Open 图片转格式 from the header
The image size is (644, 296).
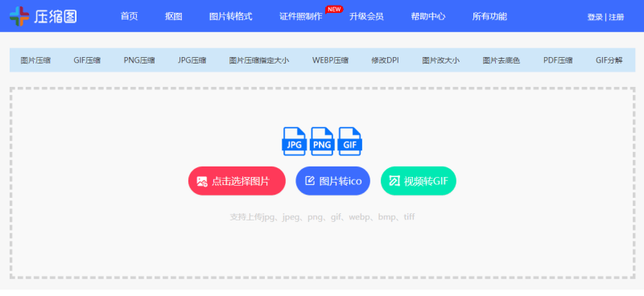[231, 16]
